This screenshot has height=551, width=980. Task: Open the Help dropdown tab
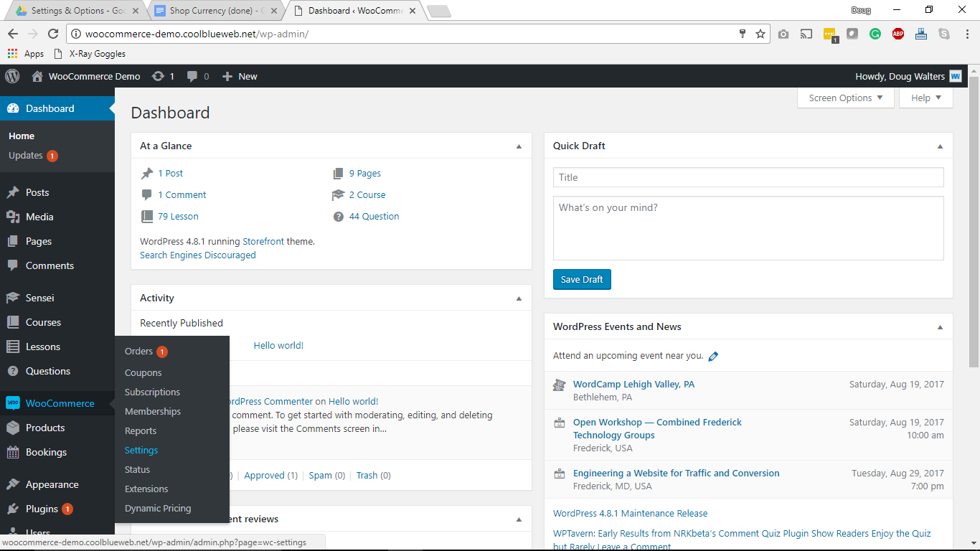click(926, 98)
